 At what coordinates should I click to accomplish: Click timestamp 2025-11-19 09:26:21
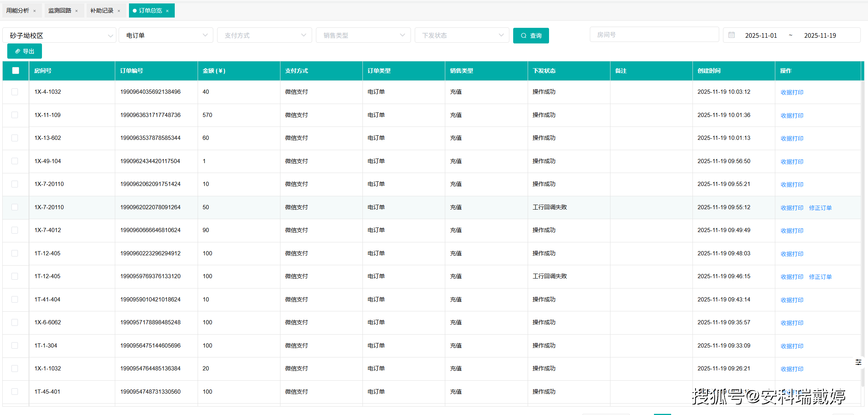pyautogui.click(x=724, y=369)
